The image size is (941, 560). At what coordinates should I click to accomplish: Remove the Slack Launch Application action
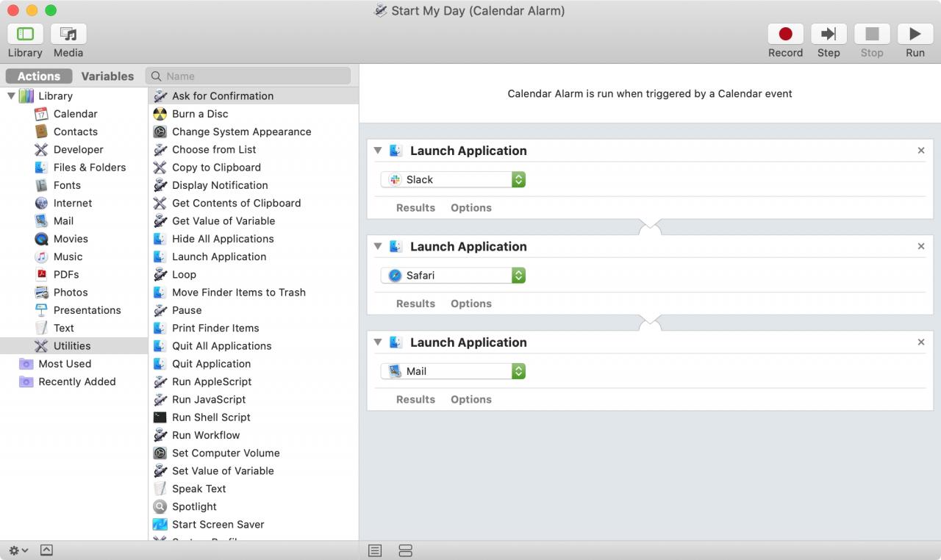coord(921,151)
